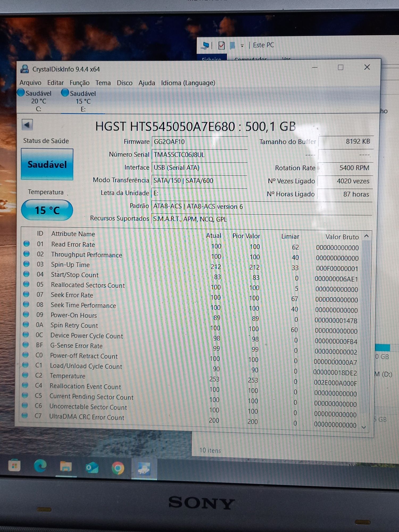Image resolution: width=399 pixels, height=532 pixels.
Task: Click status dot for Read Error Rate
Action: (27, 244)
